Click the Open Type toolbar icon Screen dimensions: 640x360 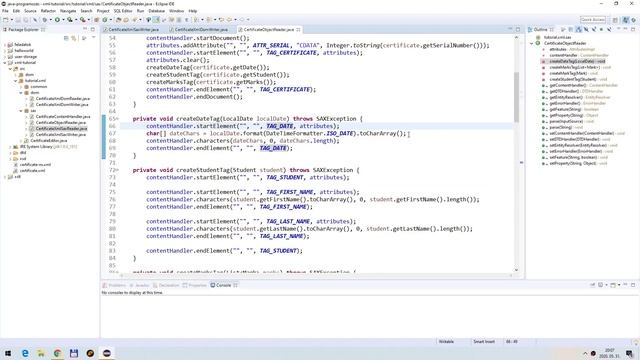coord(118,20)
